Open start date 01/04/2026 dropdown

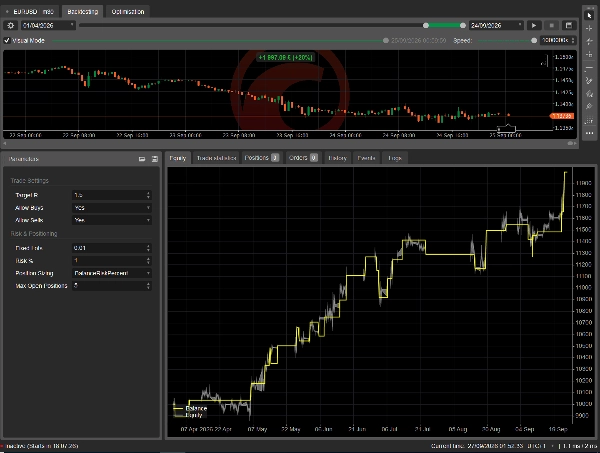[x=48, y=26]
